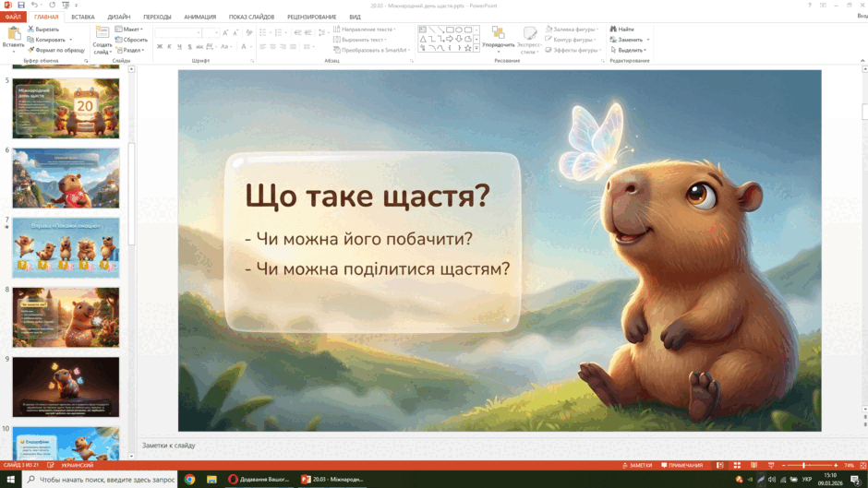This screenshot has height=488, width=868.
Task: Redo the last action
Action: [52, 5]
